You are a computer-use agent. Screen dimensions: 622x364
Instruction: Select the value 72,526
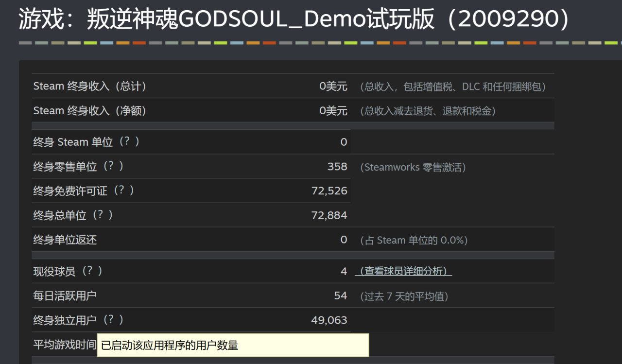pos(329,191)
